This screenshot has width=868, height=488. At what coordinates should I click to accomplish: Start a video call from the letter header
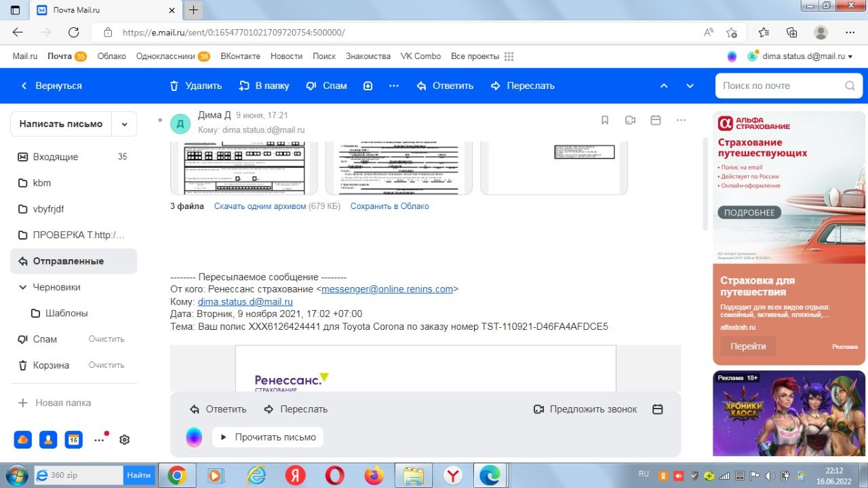[630, 120]
